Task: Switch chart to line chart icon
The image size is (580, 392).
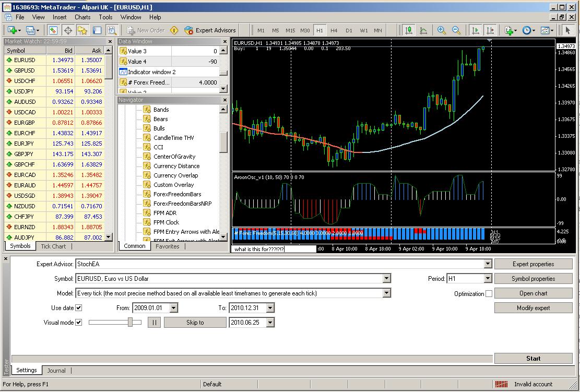Action: coord(423,30)
